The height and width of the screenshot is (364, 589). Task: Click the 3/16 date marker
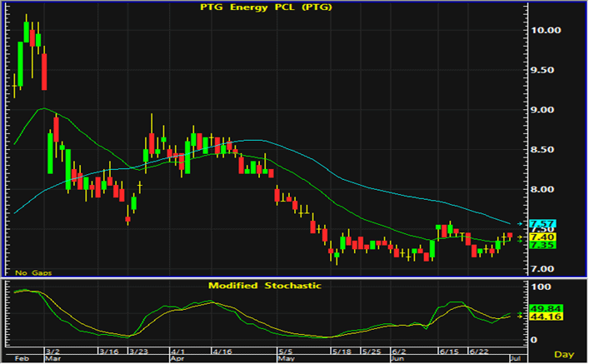[x=109, y=352]
